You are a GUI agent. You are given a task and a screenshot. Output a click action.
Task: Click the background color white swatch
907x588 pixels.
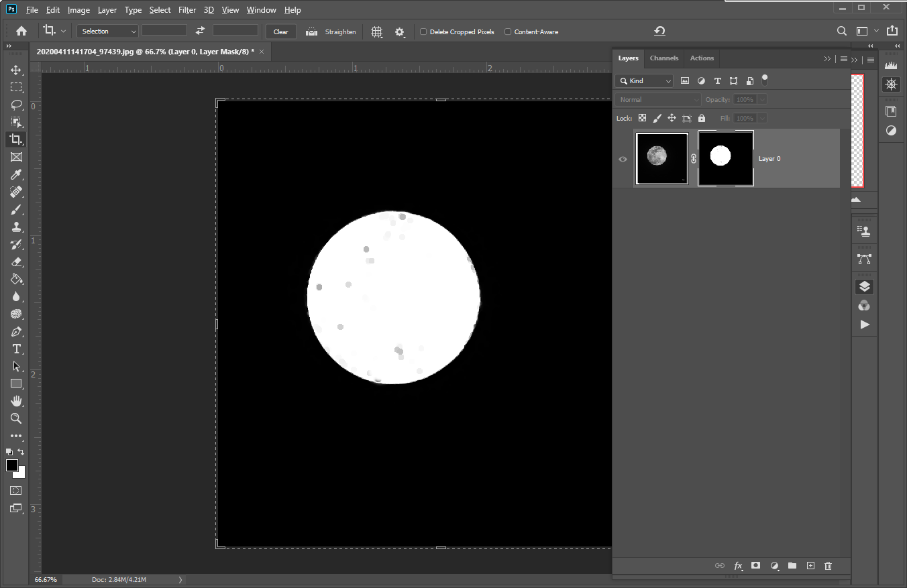point(21,473)
